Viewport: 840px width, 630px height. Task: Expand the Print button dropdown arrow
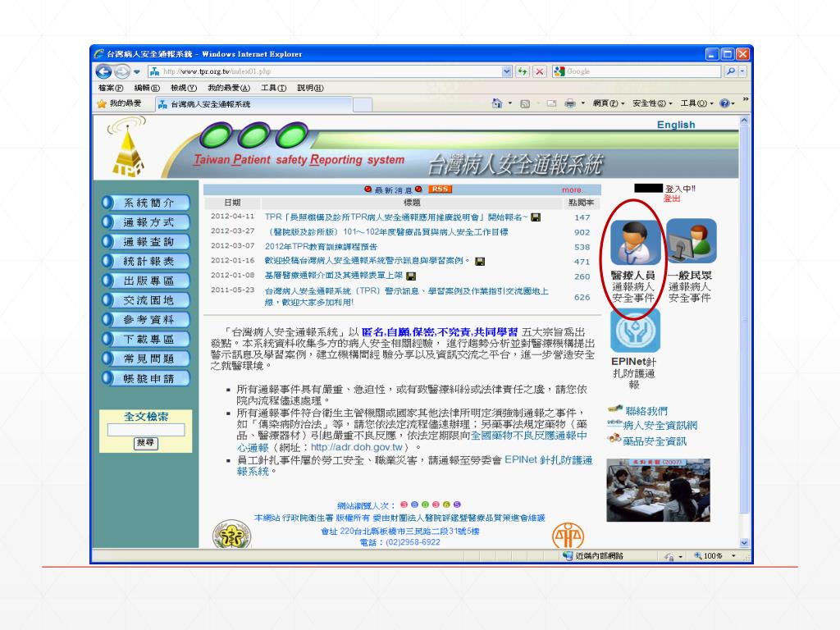coord(583,103)
